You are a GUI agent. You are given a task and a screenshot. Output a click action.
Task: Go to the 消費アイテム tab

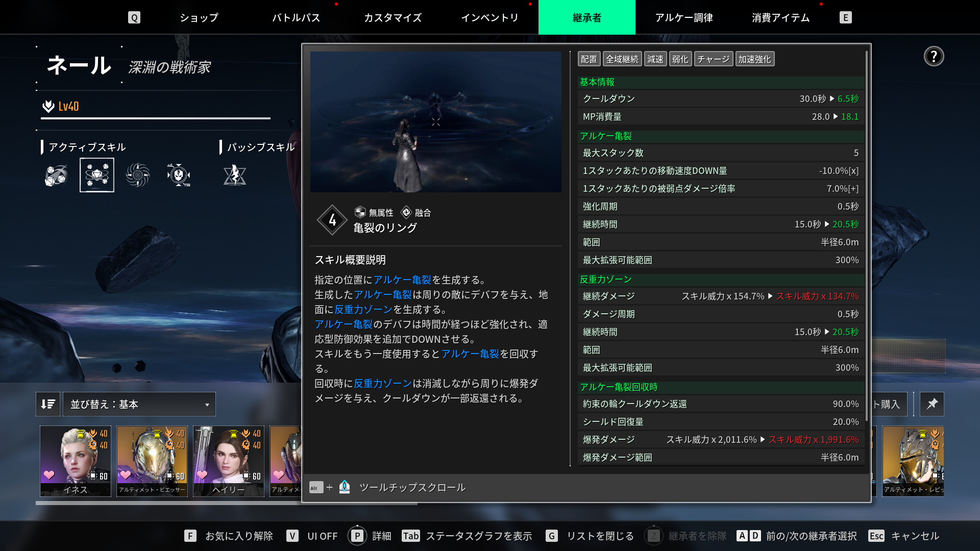(781, 17)
